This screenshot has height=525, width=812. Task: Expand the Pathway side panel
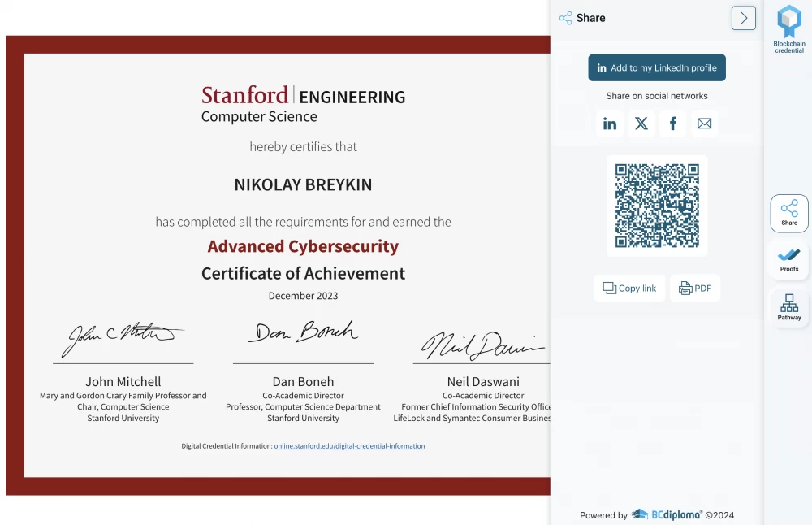click(788, 307)
